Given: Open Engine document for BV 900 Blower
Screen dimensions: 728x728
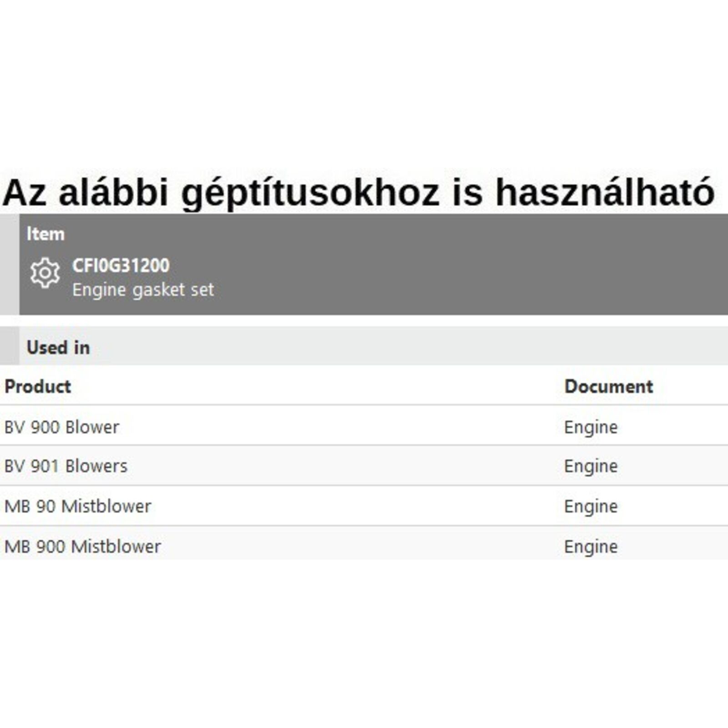Looking at the screenshot, I should click(591, 427).
